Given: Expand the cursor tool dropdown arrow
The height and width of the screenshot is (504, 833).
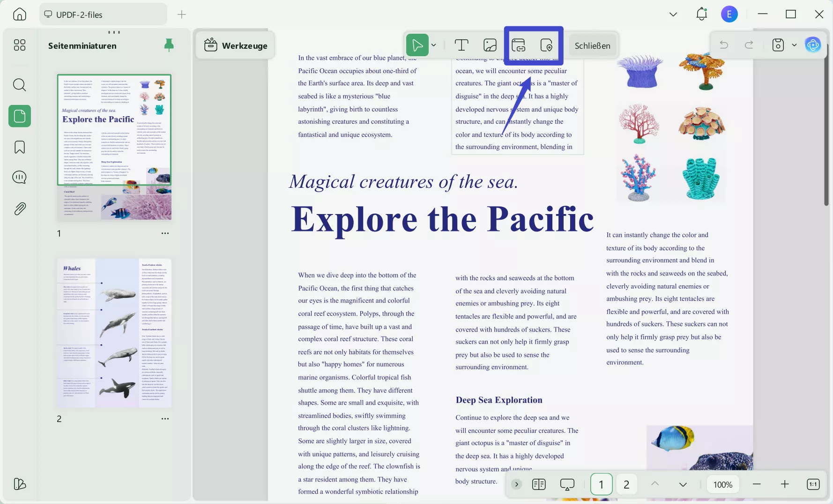Looking at the screenshot, I should point(434,45).
